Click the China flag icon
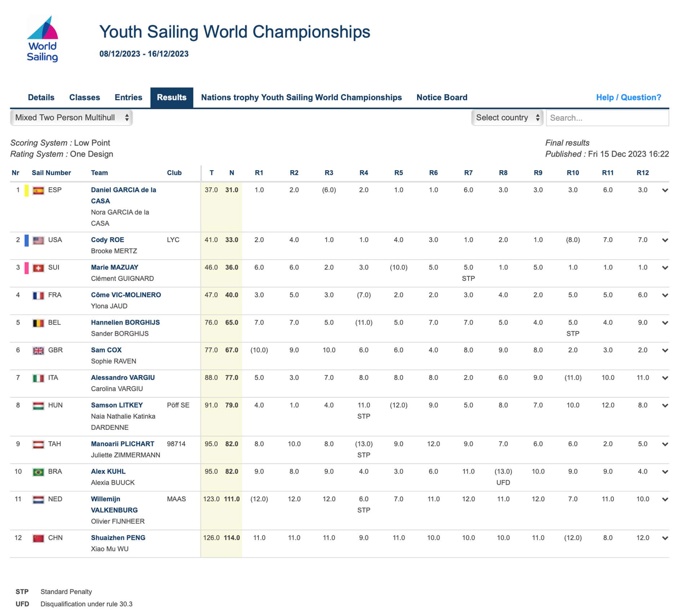Image resolution: width=692 pixels, height=616 pixels. coord(38,538)
